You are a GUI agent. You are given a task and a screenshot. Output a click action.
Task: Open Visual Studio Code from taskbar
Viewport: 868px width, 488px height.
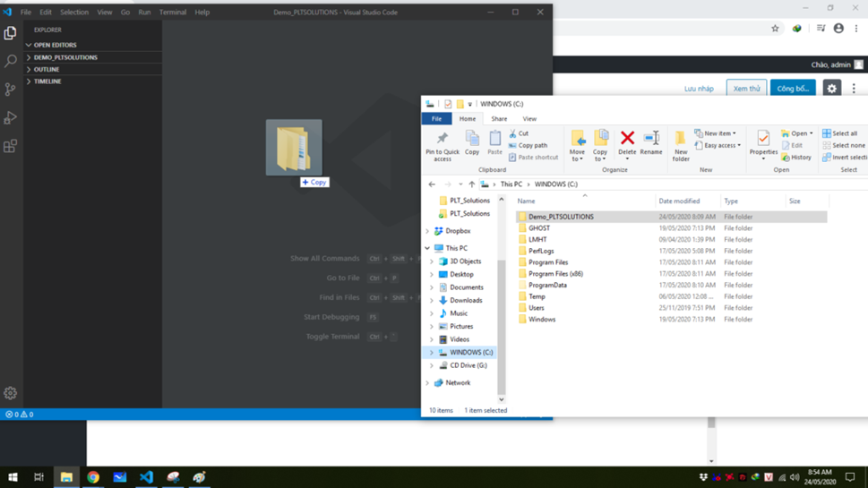pyautogui.click(x=146, y=477)
